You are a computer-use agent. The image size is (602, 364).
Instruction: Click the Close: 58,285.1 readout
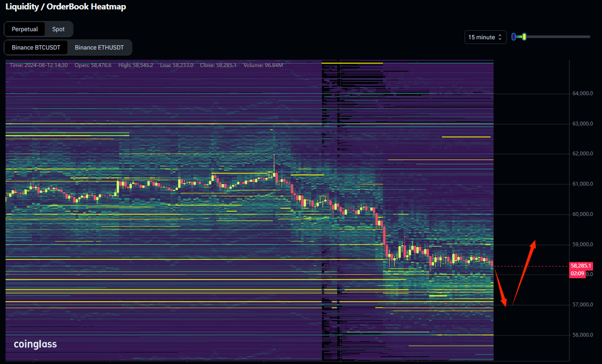coord(218,65)
